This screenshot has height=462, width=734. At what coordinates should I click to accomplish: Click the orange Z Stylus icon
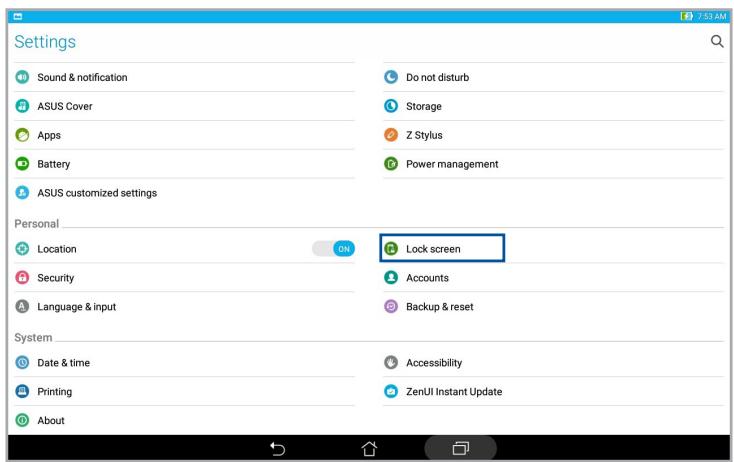[391, 135]
